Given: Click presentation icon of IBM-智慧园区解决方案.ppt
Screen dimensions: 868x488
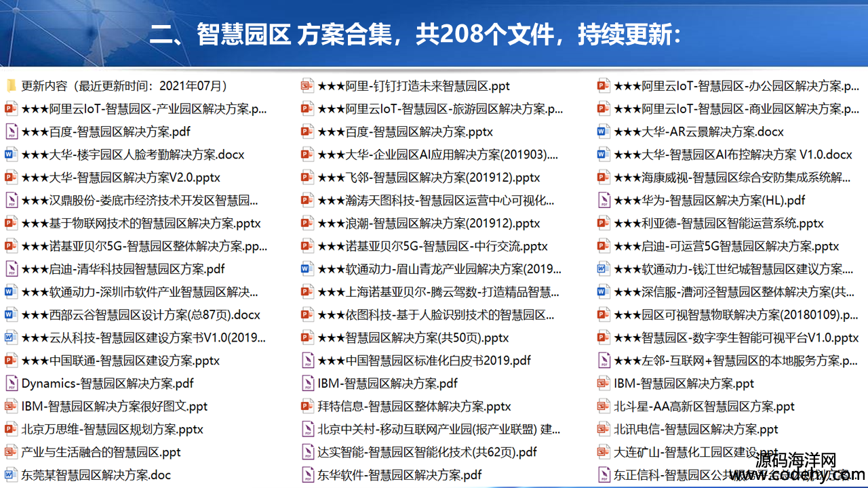Looking at the screenshot, I should [x=604, y=384].
